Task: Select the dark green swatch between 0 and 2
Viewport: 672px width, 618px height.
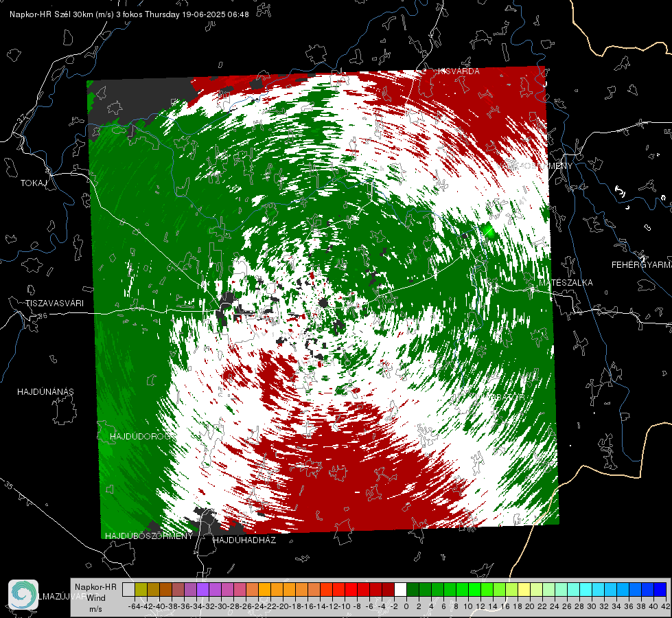Action: pos(413,589)
